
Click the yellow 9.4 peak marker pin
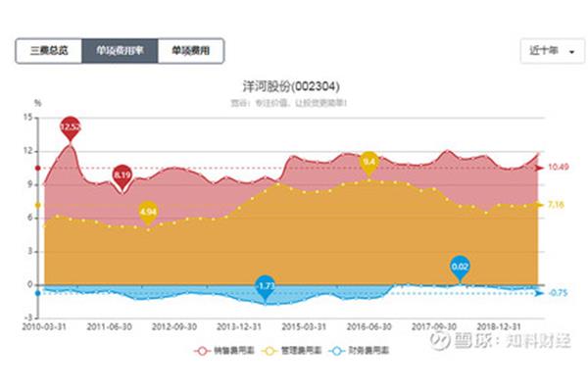369,163
